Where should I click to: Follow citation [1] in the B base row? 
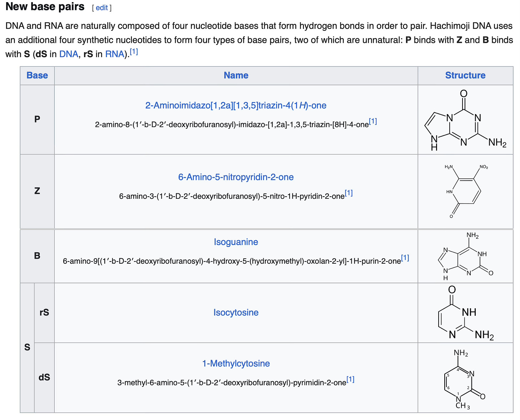tap(405, 258)
